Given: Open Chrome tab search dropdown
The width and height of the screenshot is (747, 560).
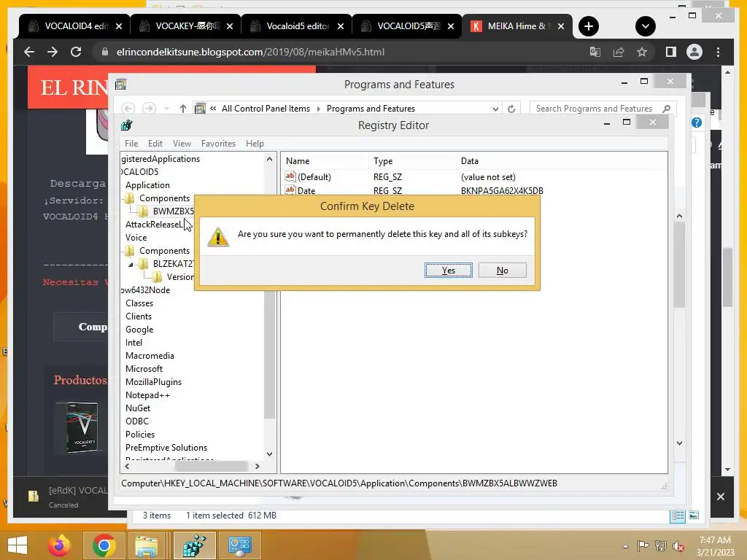Looking at the screenshot, I should click(x=646, y=26).
